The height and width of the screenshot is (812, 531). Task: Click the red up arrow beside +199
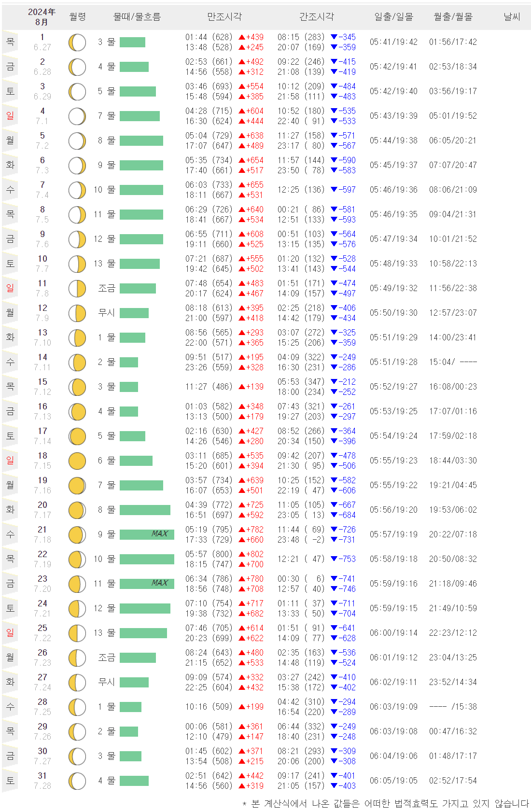242,707
